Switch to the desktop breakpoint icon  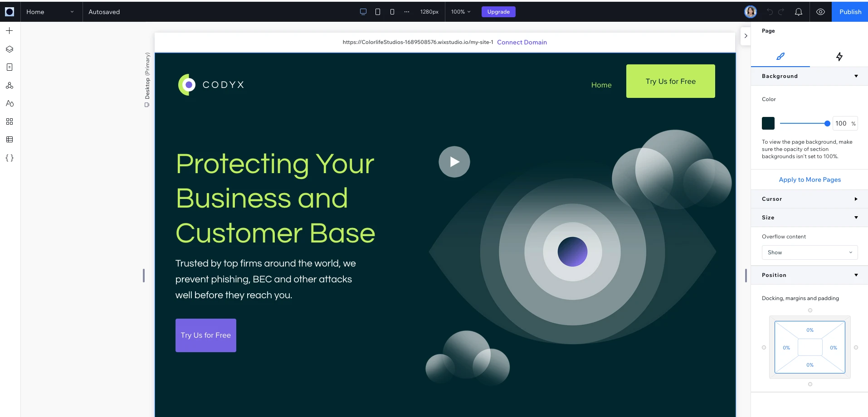(x=363, y=12)
